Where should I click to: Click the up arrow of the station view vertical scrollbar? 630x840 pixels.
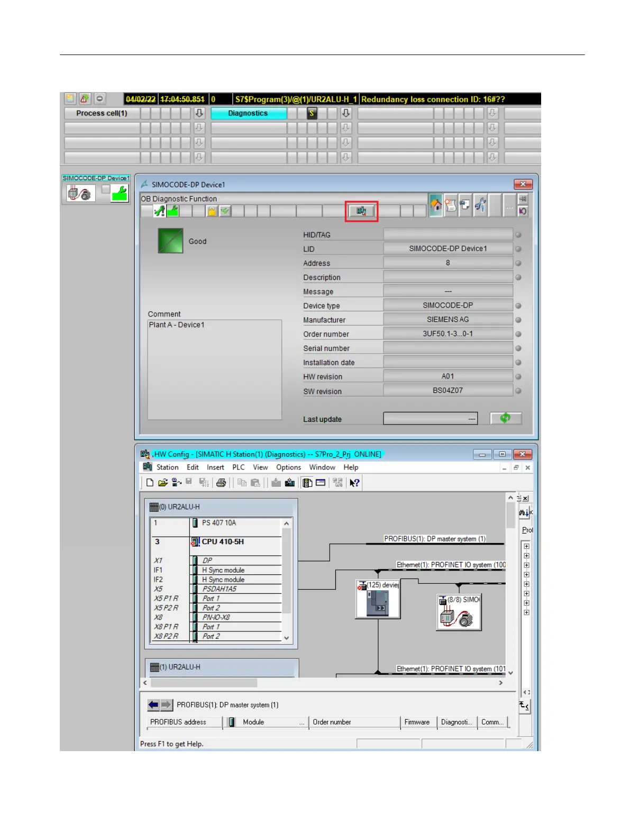510,498
